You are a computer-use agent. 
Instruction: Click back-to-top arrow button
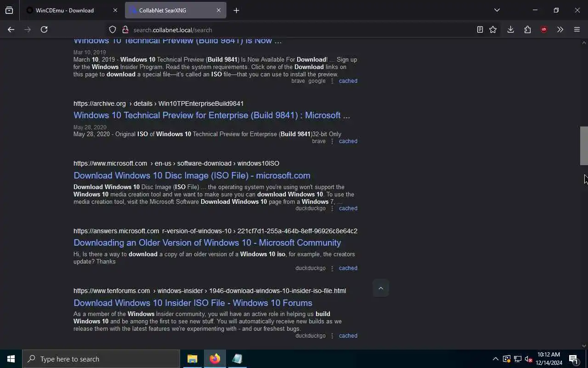coord(380,288)
